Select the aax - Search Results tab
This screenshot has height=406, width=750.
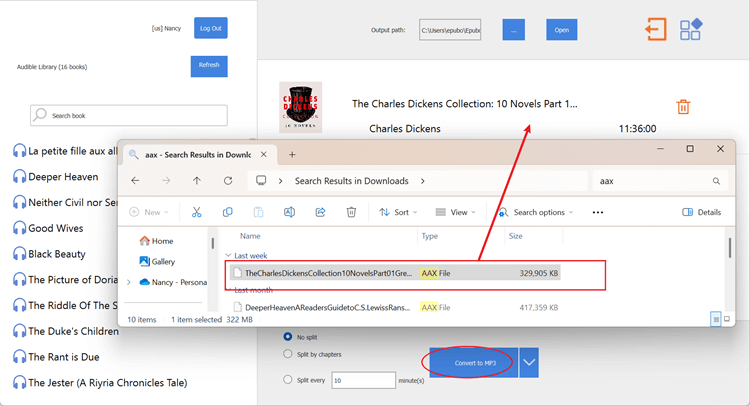tap(198, 155)
